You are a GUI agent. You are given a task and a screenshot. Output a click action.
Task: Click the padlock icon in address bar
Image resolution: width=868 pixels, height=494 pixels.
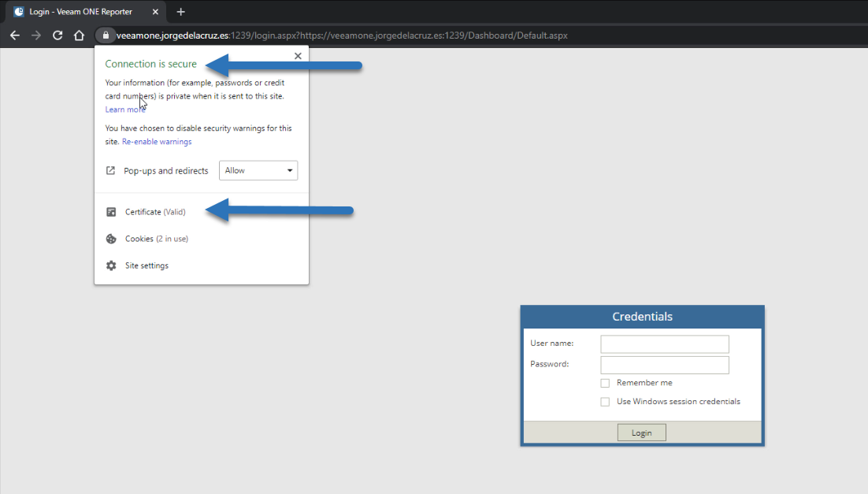tap(106, 35)
